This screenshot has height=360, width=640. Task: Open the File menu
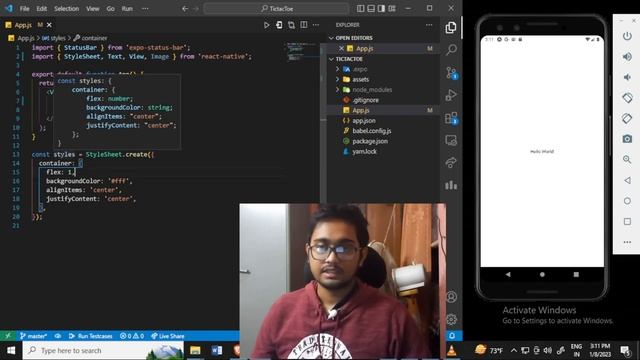click(24, 9)
